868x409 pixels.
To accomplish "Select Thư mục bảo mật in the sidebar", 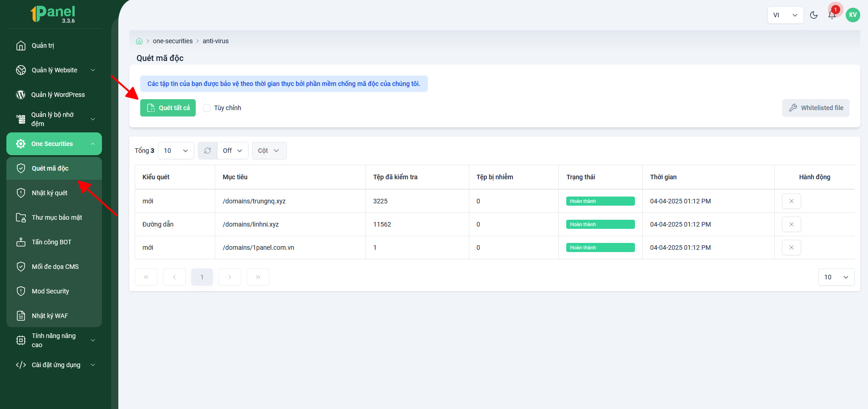I will pyautogui.click(x=54, y=217).
